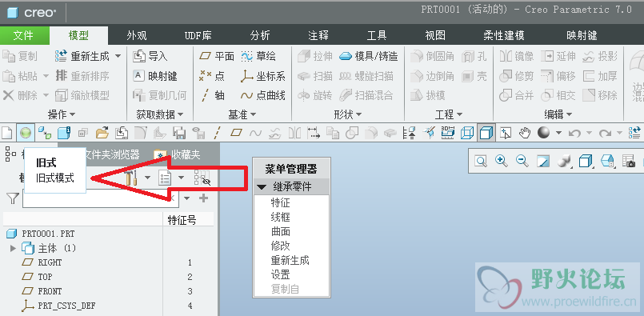Click the repaint icon in graphics toolbar

[x=543, y=161]
